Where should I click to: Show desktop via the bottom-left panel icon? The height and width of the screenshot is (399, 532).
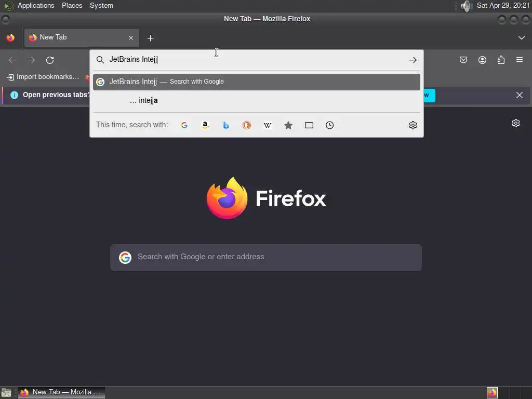(6, 393)
